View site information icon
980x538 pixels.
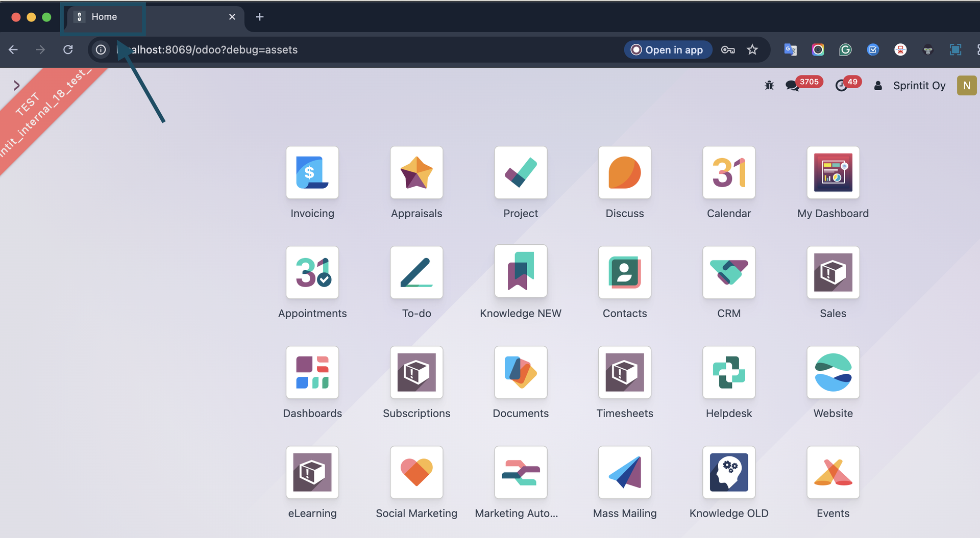pos(101,49)
